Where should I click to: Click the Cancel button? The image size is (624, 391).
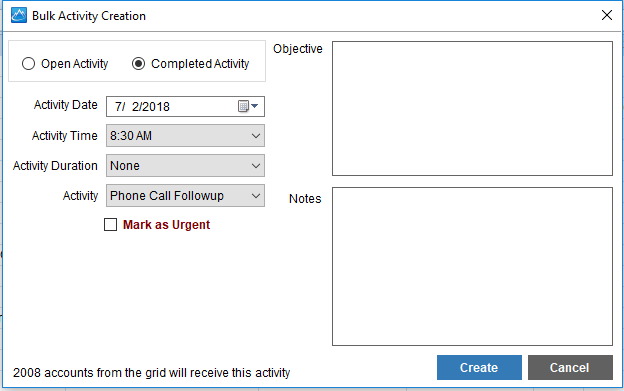[x=570, y=368]
